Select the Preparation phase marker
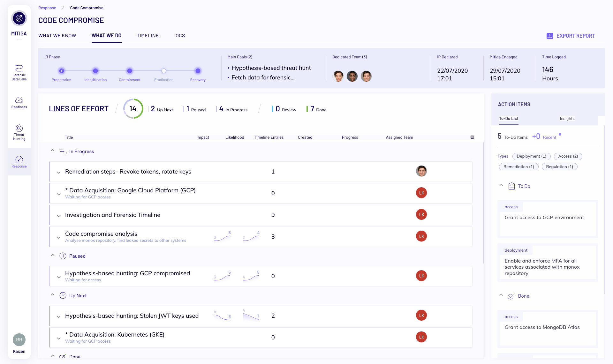 coord(61,71)
